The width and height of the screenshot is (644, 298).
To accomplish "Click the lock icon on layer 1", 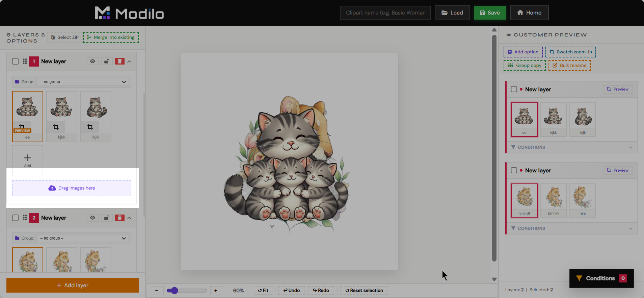I will (107, 61).
